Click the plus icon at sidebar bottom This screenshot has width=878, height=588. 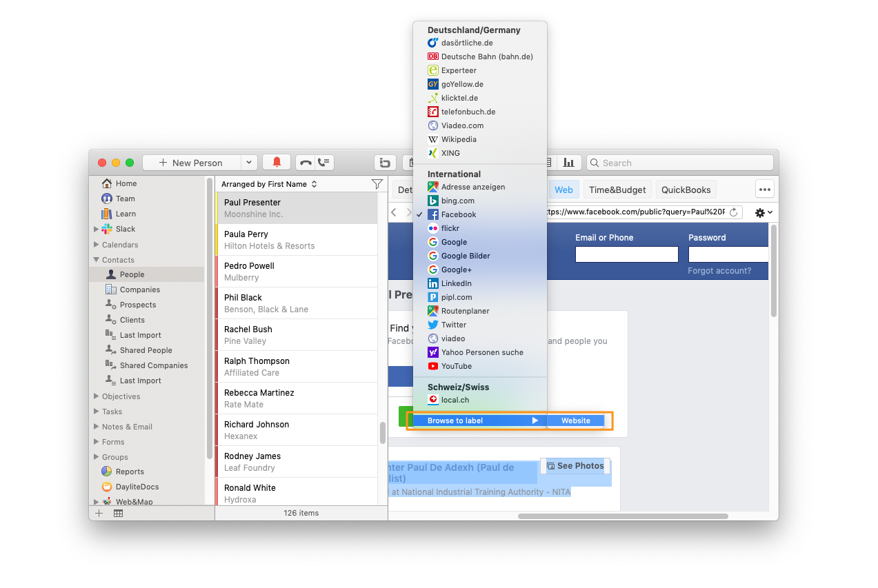[x=99, y=513]
